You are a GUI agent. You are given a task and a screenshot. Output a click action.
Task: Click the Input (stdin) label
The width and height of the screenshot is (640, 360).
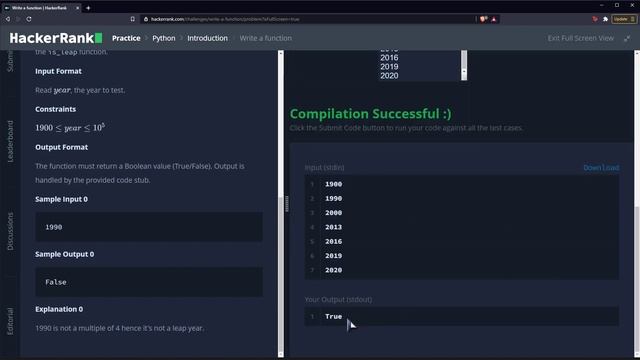tap(324, 168)
